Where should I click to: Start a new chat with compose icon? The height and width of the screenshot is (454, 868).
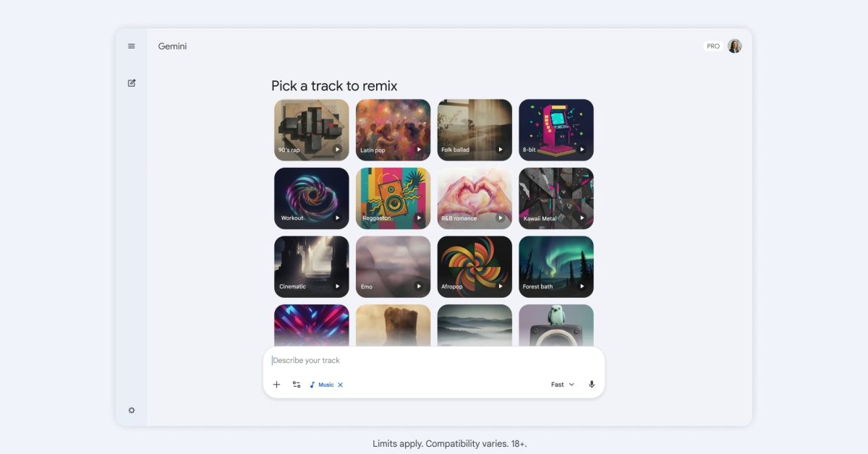(132, 83)
